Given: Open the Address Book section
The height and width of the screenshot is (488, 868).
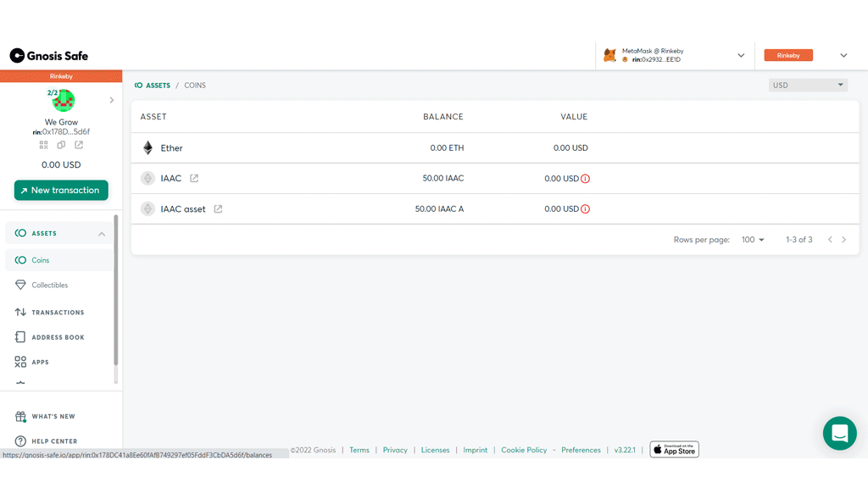Looking at the screenshot, I should tap(58, 337).
